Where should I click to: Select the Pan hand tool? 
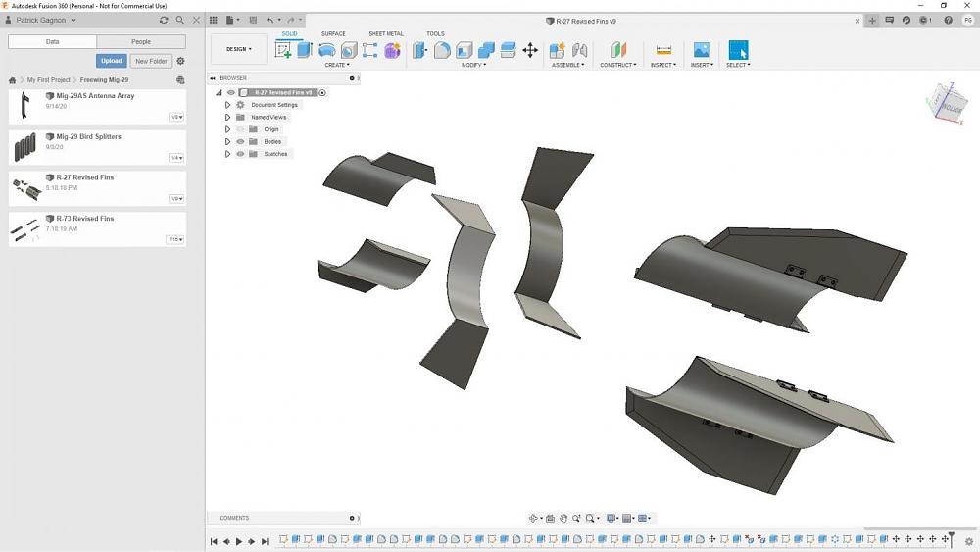(563, 519)
